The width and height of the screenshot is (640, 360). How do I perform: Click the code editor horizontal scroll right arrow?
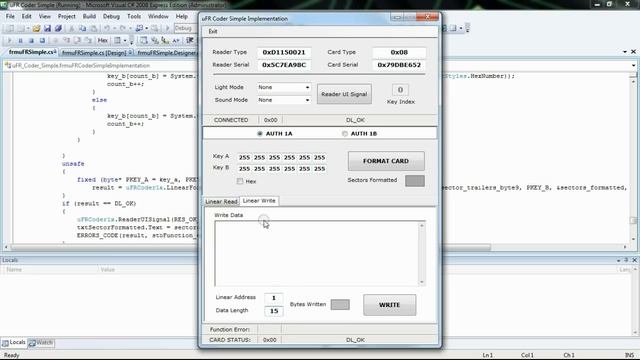[x=625, y=247]
